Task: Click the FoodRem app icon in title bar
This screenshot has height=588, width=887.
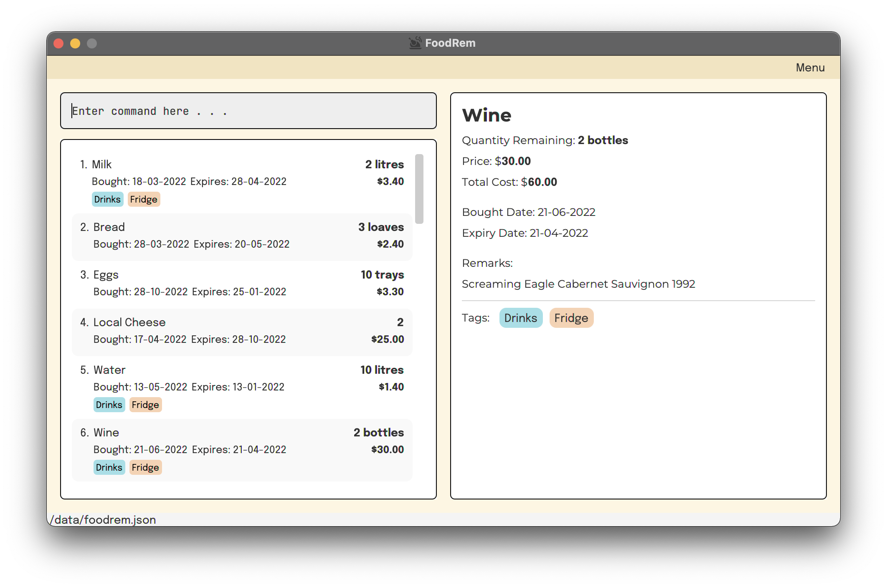Action: (x=415, y=43)
